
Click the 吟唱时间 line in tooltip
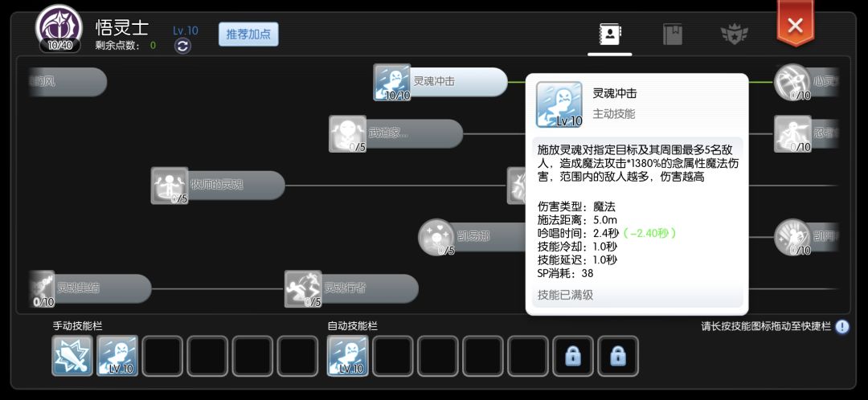click(x=608, y=233)
